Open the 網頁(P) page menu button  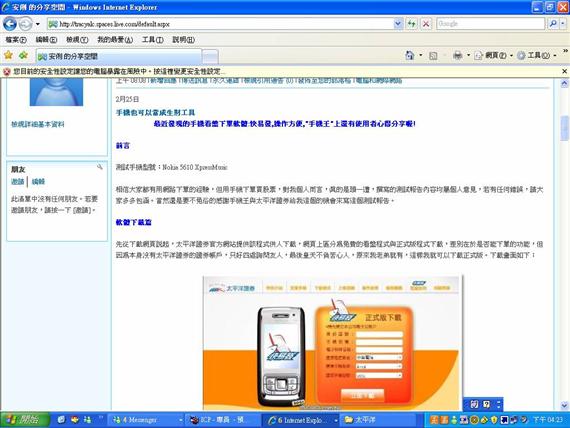[x=494, y=55]
